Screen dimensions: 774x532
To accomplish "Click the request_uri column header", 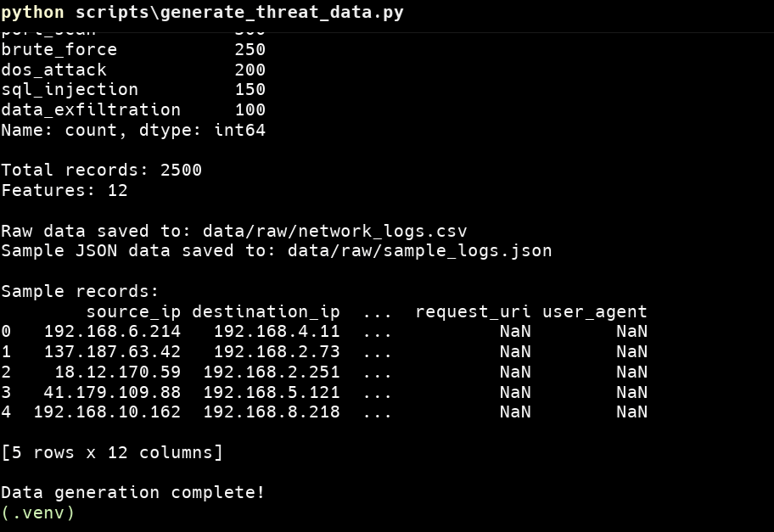I will coord(473,312).
